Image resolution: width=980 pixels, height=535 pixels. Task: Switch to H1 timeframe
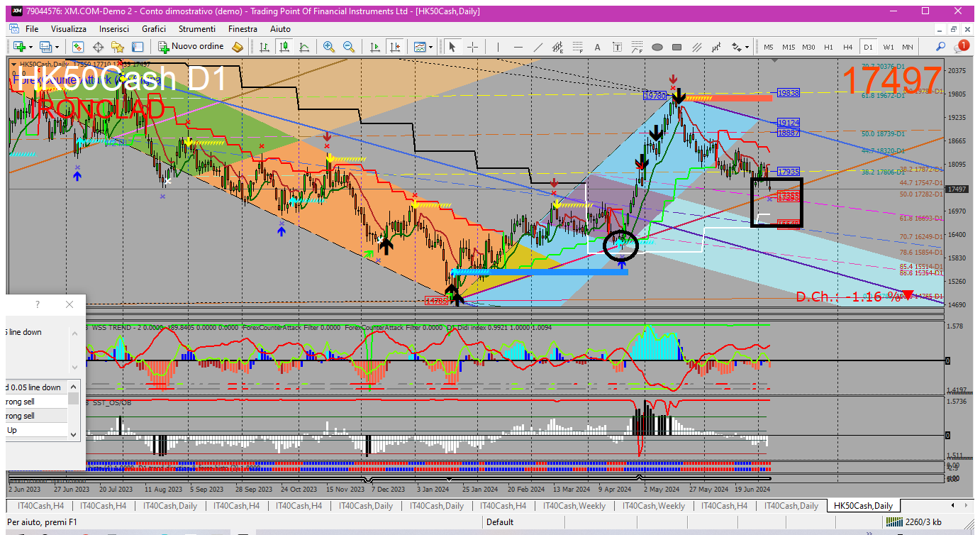pos(828,47)
